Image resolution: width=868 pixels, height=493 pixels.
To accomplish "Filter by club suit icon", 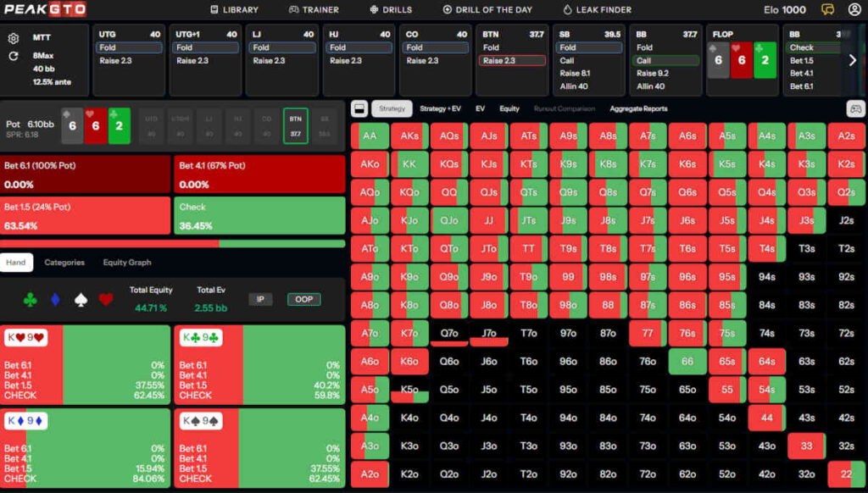I will (31, 299).
